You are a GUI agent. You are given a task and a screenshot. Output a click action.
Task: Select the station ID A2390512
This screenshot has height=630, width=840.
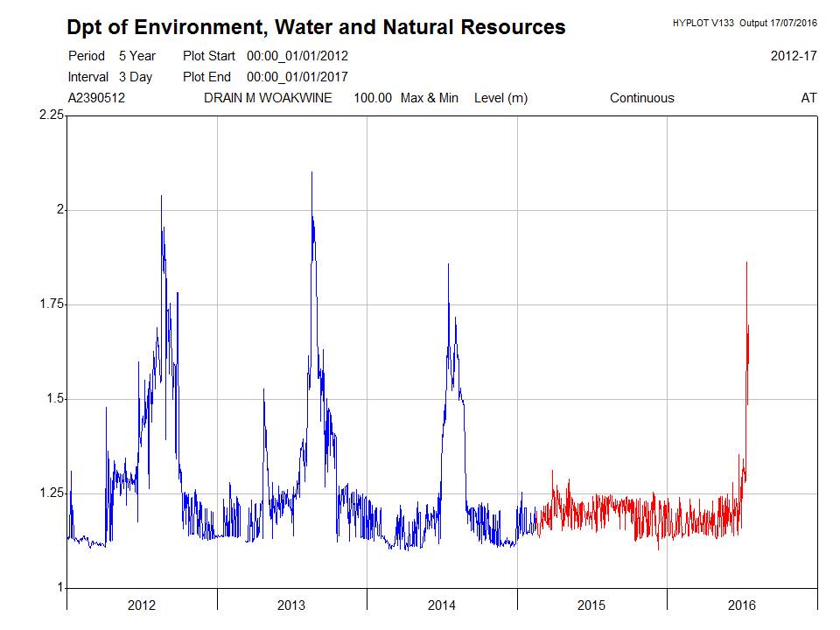(96, 98)
